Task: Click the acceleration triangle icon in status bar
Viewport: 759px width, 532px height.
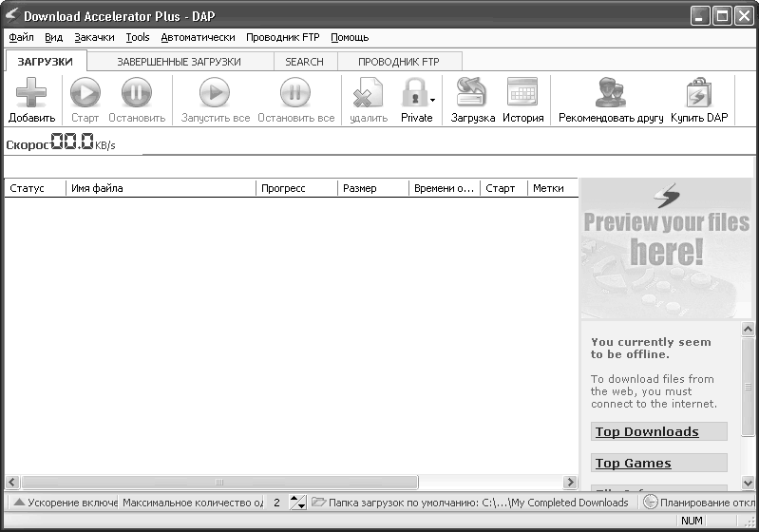Action: click(19, 502)
